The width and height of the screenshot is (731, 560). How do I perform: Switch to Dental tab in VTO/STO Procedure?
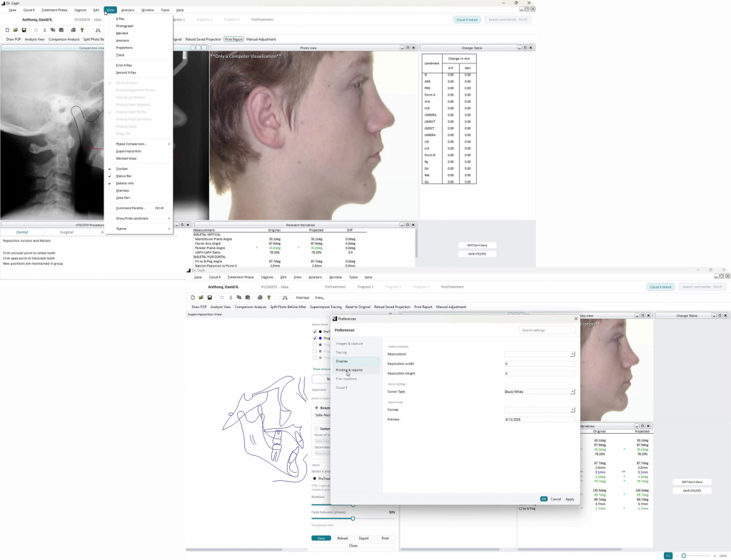pos(22,232)
